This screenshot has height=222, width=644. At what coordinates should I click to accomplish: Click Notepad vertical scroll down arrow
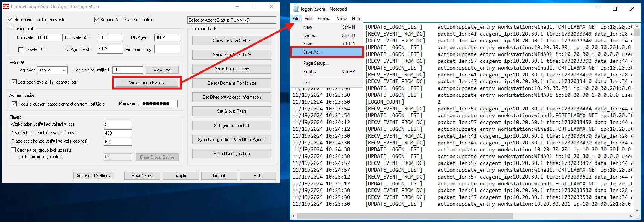click(x=638, y=210)
